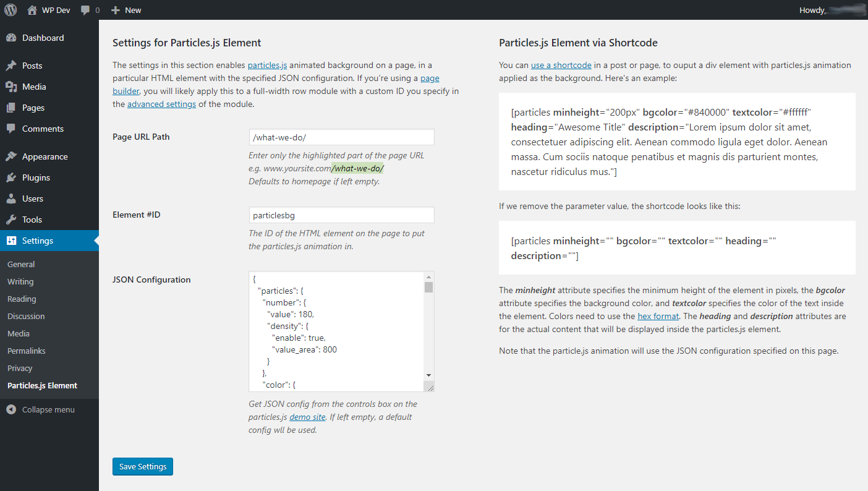Viewport: 868px width, 491px height.
Task: Follow the use a shortcode link
Action: 561,65
